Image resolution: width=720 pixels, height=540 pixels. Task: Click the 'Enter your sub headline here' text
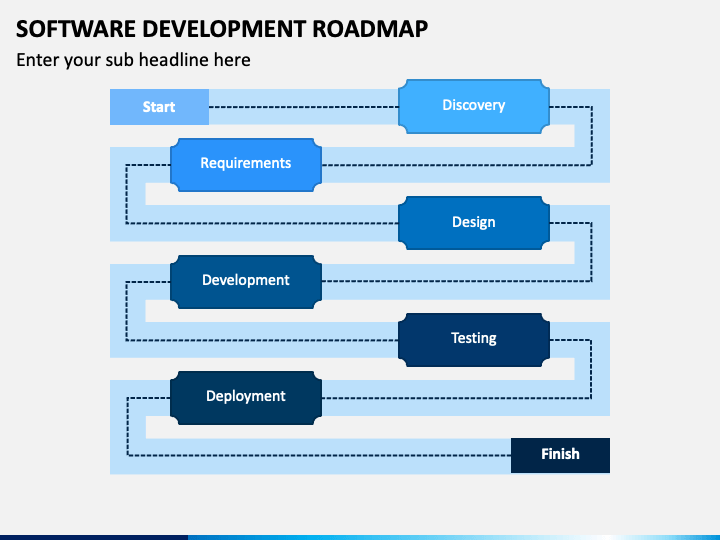click(x=133, y=60)
